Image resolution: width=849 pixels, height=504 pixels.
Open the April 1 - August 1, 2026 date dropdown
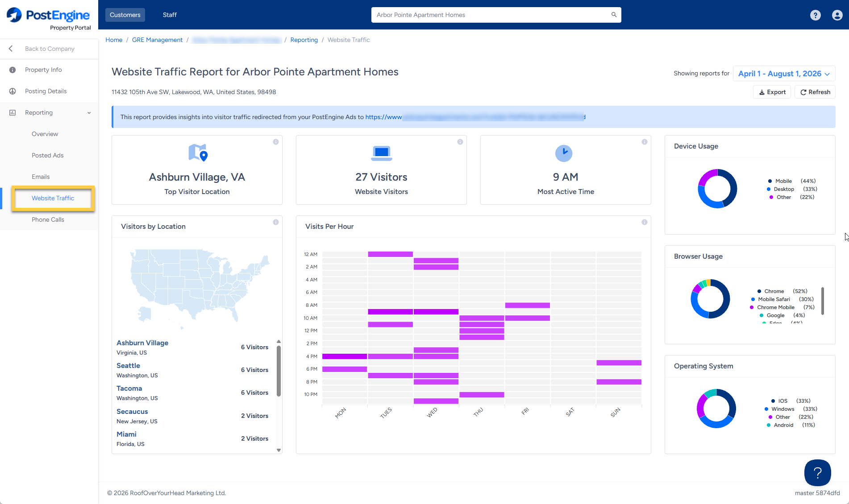pyautogui.click(x=784, y=74)
